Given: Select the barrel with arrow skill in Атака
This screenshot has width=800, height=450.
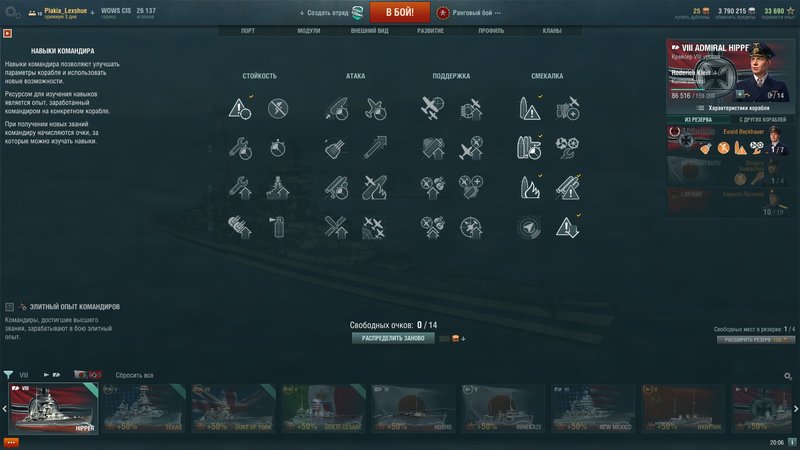Looking at the screenshot, I should point(375,148).
